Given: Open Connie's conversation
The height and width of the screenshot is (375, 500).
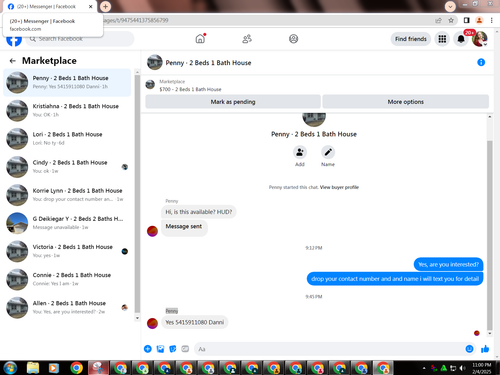Looking at the screenshot, I should (67, 279).
